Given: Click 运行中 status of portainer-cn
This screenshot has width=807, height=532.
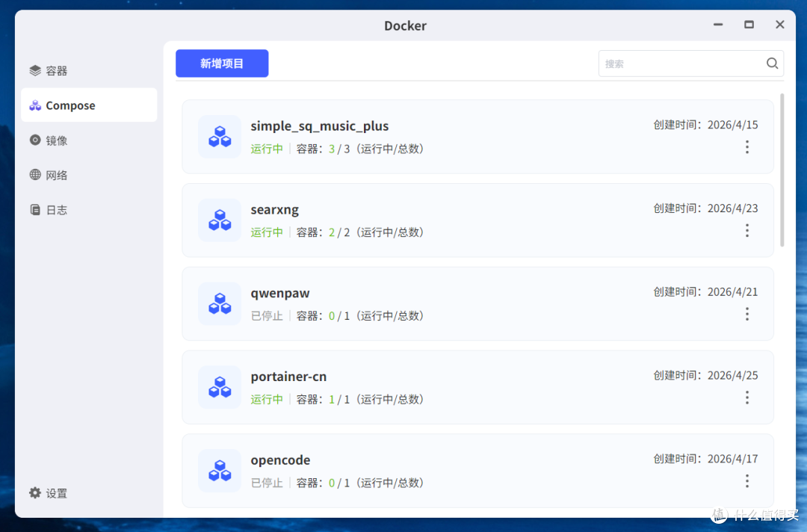Looking at the screenshot, I should pyautogui.click(x=267, y=399).
